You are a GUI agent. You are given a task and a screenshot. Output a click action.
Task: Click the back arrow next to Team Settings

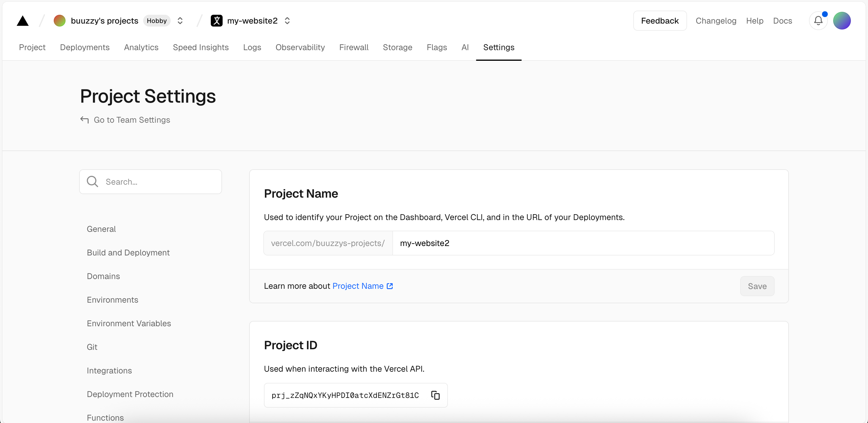[x=84, y=120]
